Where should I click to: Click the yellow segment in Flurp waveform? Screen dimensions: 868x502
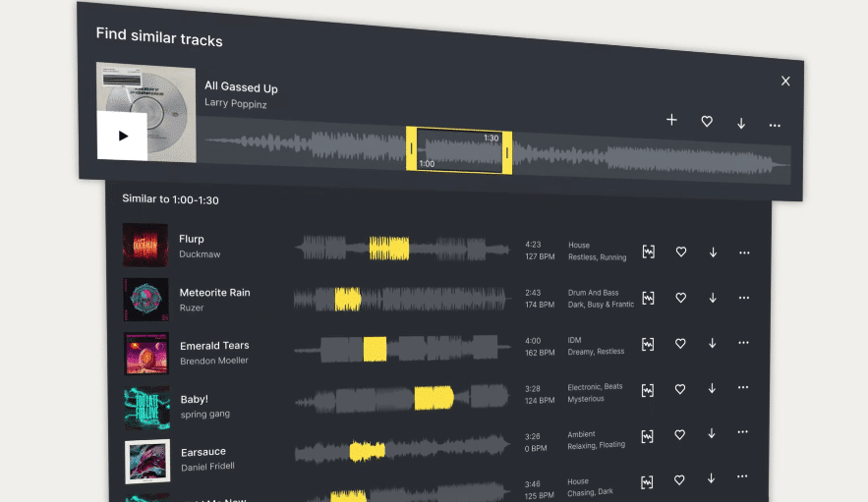pyautogui.click(x=389, y=249)
